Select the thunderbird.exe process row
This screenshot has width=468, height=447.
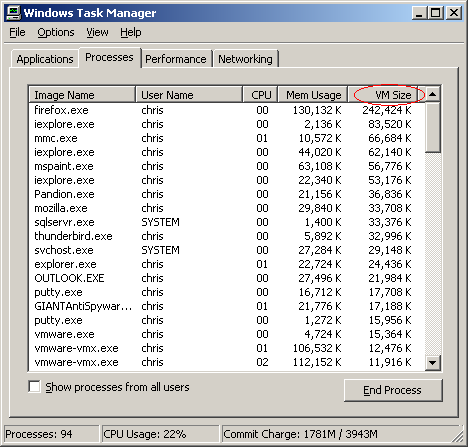[227, 236]
